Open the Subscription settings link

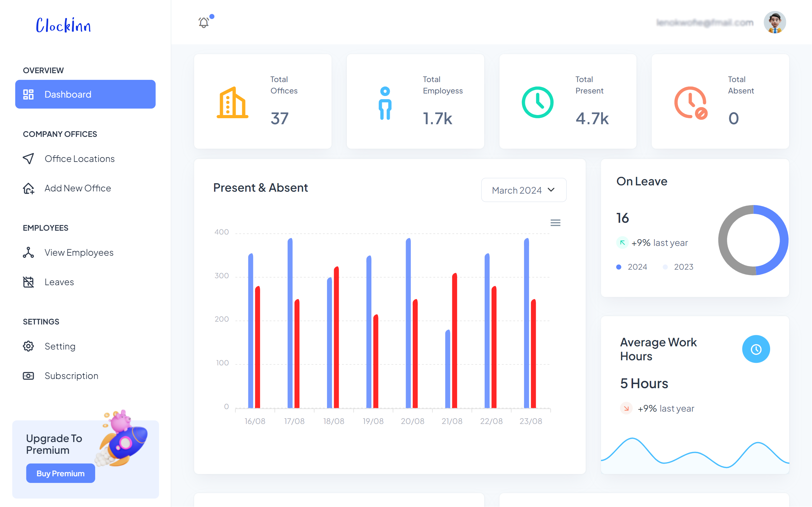click(71, 376)
